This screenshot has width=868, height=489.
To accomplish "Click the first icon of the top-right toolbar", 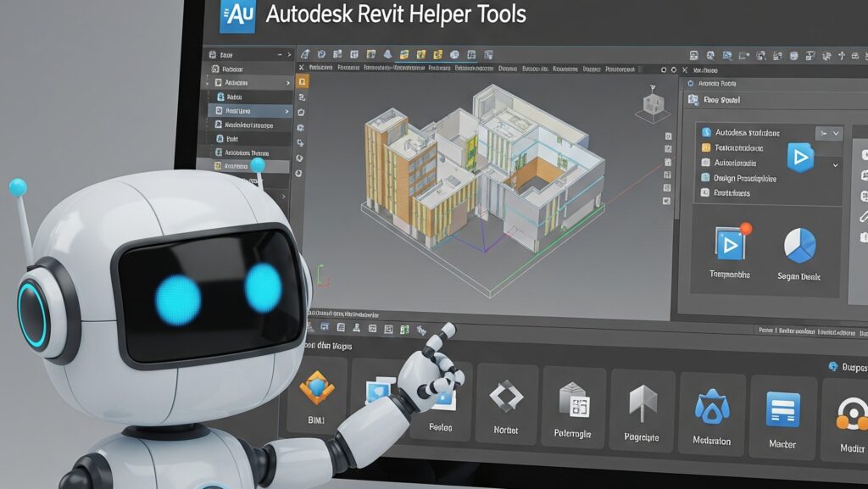I will (694, 55).
